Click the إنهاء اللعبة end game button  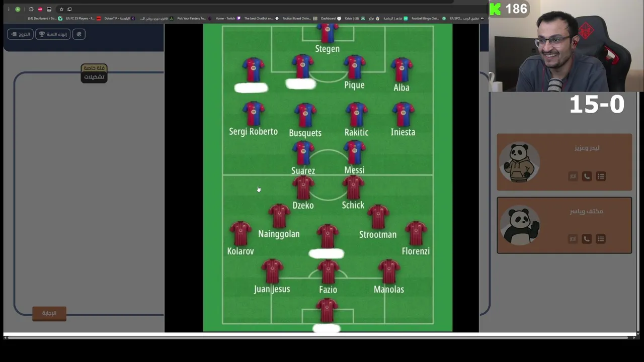coord(53,34)
